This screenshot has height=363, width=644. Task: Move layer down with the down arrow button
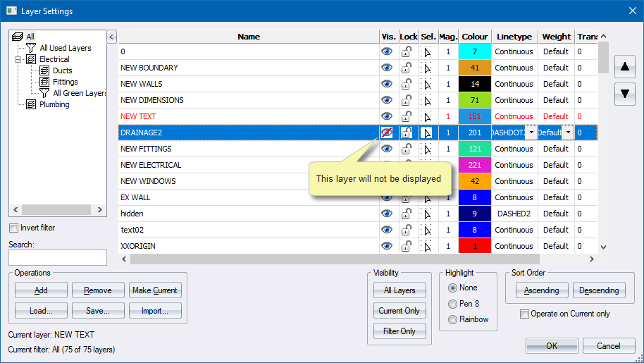coord(624,93)
